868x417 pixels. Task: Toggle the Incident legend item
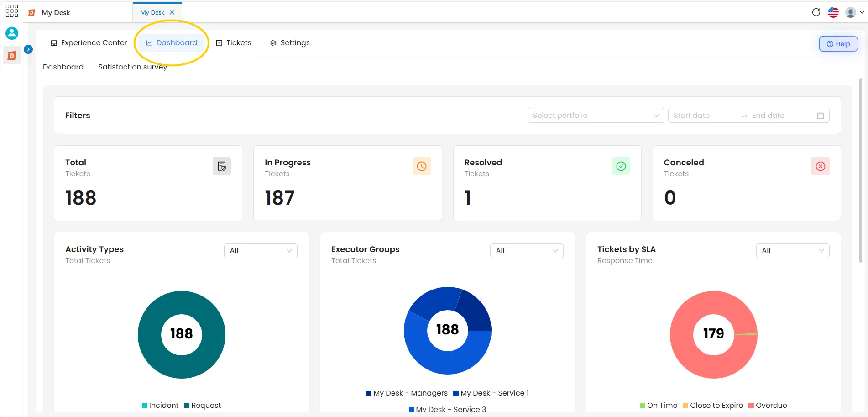(160, 405)
